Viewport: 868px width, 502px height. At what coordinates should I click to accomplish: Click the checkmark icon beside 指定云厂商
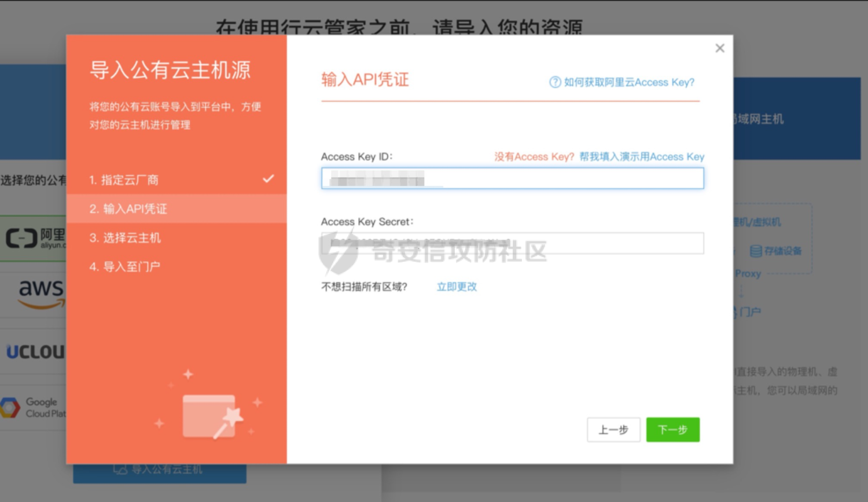[x=268, y=178]
